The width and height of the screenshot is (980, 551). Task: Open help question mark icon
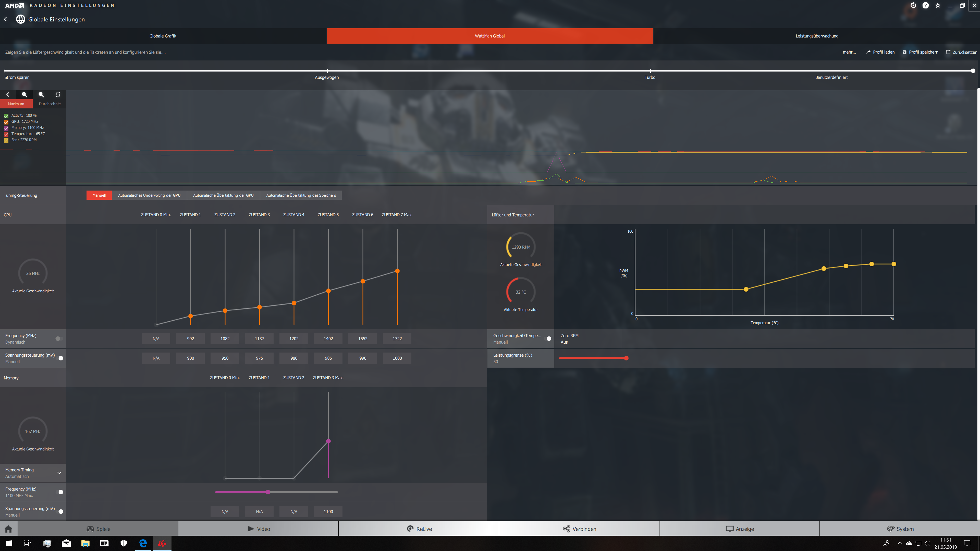point(926,5)
